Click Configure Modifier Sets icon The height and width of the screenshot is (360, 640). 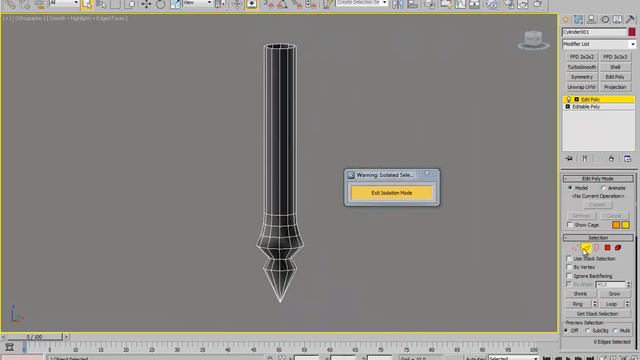627,158
